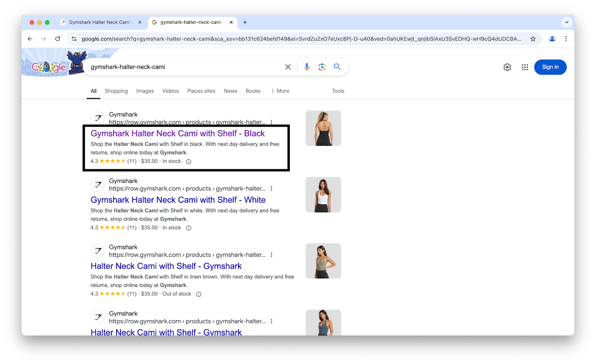596x364 pixels.
Task: Reload the current page
Action: pos(58,39)
